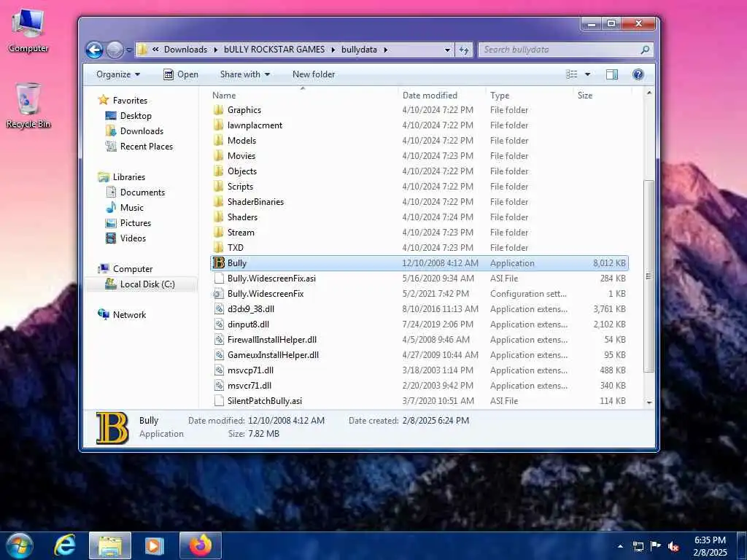The width and height of the screenshot is (747, 560).
Task: Select Music library in the sidebar
Action: (x=132, y=208)
